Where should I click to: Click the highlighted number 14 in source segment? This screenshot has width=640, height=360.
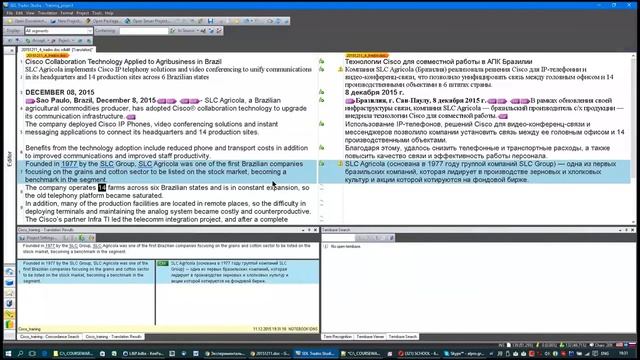pyautogui.click(x=102, y=188)
